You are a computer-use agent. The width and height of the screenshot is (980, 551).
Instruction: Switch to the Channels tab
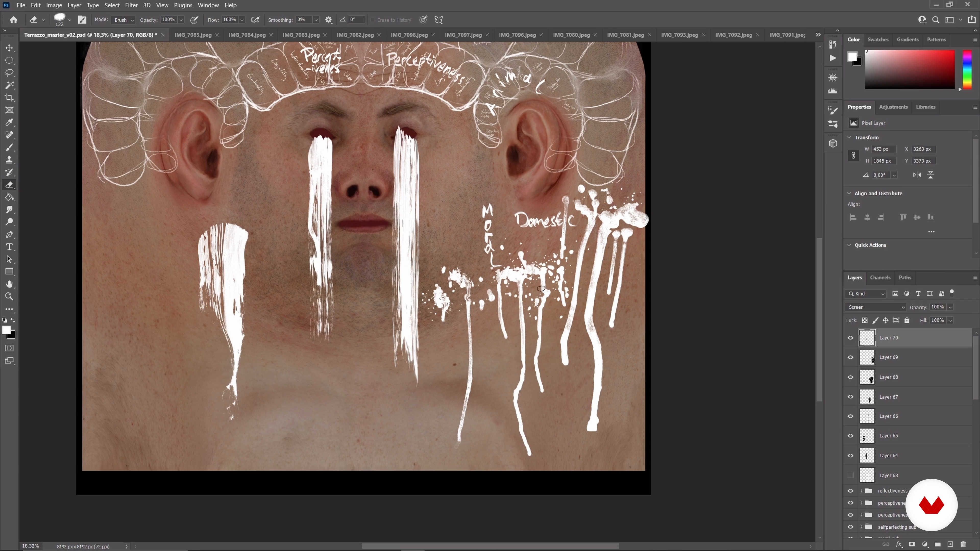[x=880, y=278]
